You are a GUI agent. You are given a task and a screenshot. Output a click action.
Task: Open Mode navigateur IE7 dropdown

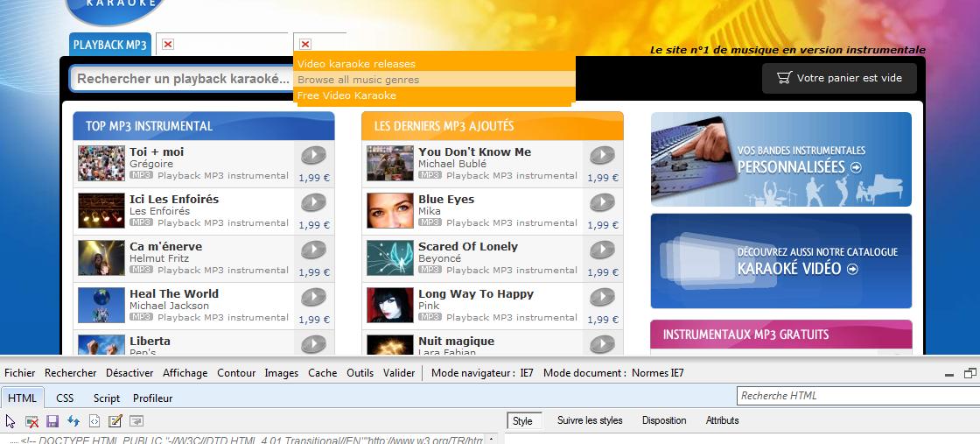pos(482,373)
